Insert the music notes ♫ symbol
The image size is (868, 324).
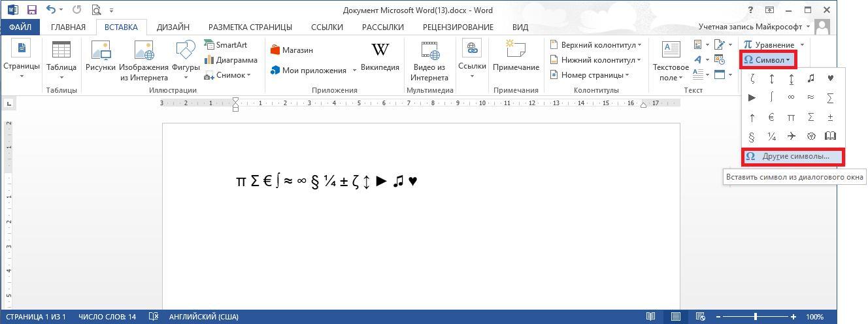811,78
